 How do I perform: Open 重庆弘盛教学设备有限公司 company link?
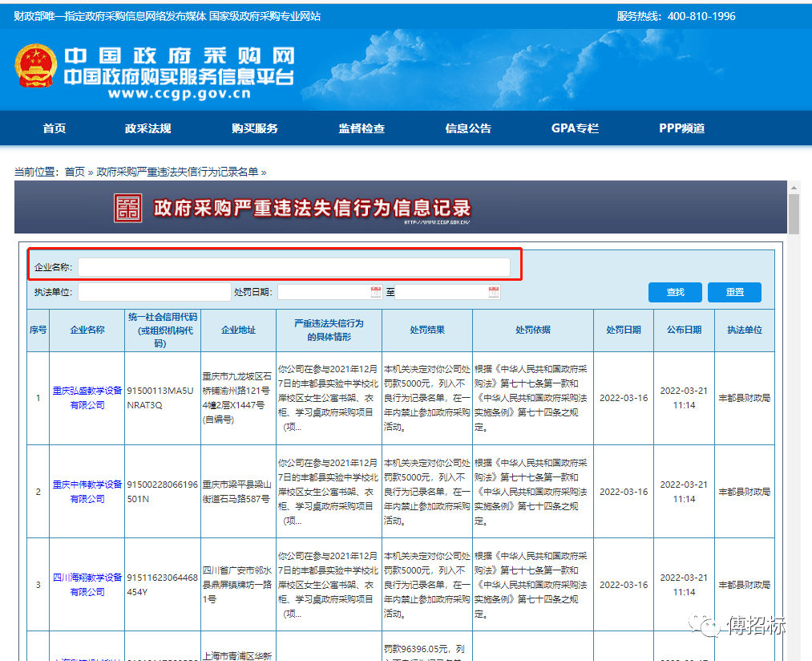[87, 398]
